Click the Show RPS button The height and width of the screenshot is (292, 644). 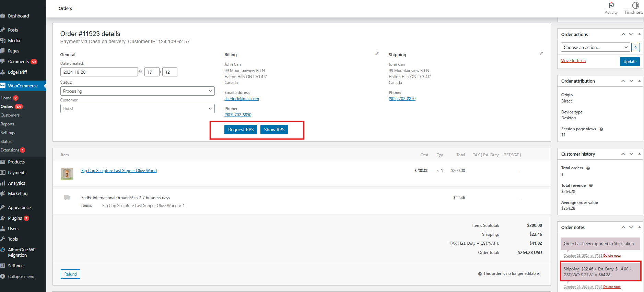point(274,130)
